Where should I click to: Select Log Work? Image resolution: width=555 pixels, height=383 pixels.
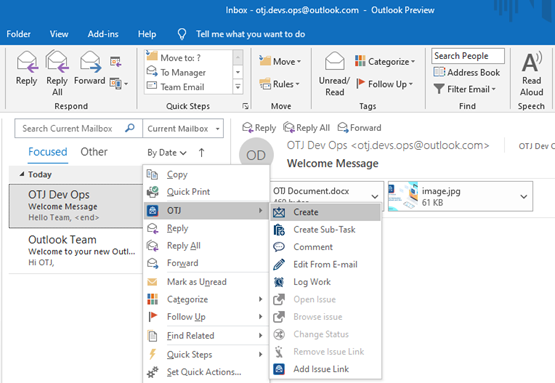pos(326,282)
